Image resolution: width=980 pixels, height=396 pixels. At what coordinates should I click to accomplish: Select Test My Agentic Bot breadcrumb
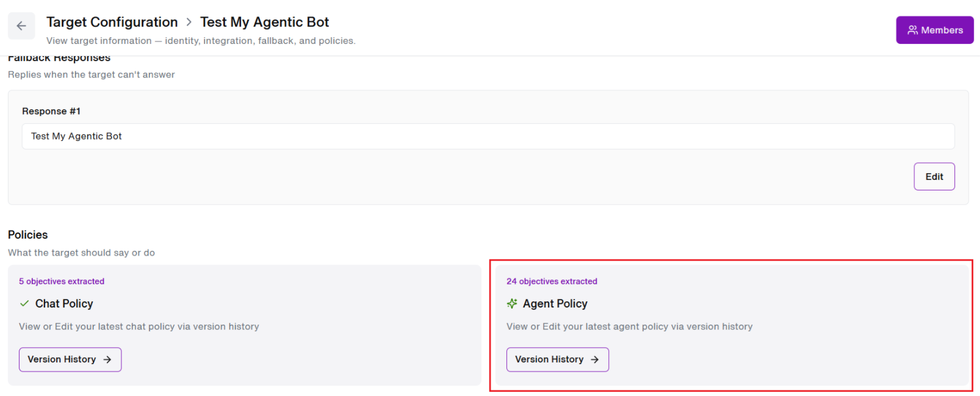264,22
